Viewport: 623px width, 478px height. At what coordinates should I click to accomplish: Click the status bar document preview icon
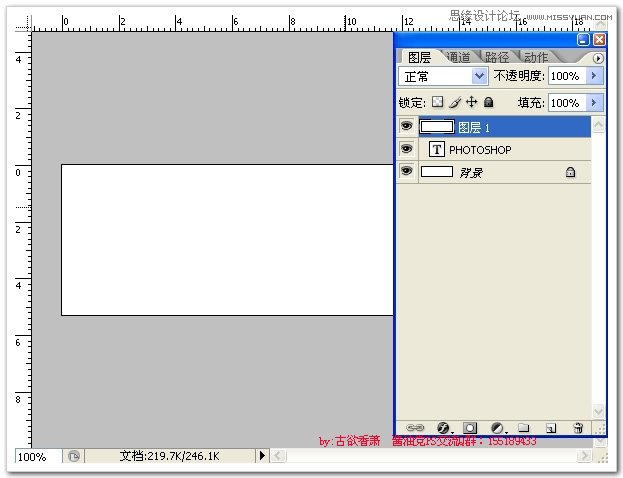(74, 456)
